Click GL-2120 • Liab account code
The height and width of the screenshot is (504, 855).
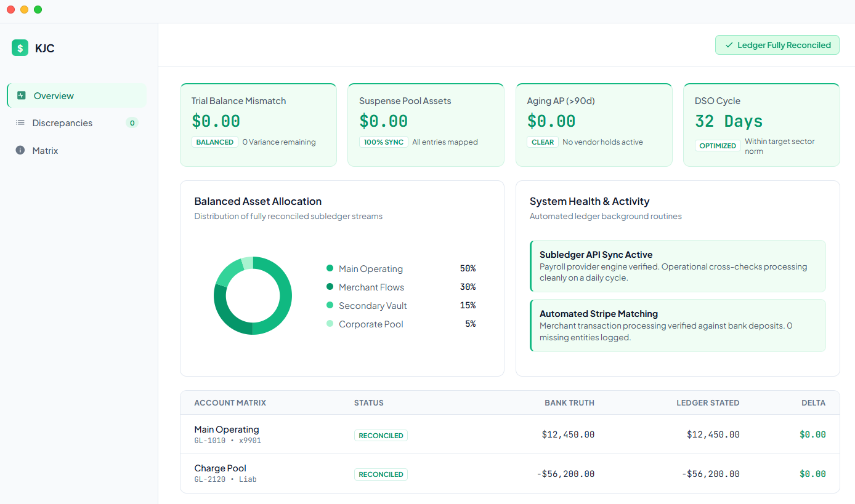[225, 479]
